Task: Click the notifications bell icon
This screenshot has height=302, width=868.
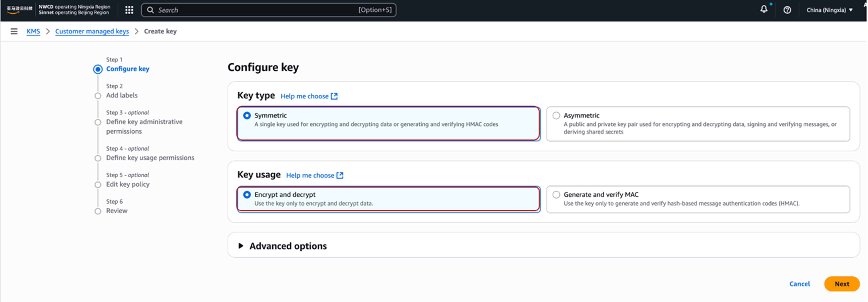Action: [x=764, y=9]
